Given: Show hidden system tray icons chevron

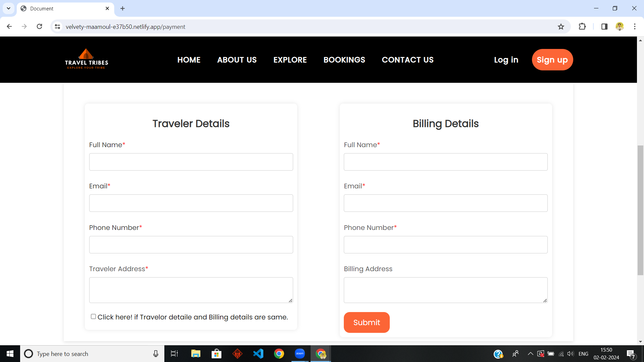Looking at the screenshot, I should coord(530,354).
